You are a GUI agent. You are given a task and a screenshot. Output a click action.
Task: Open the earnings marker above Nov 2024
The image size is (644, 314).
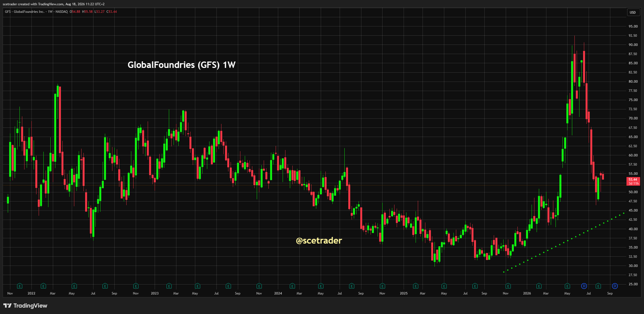pos(383,286)
